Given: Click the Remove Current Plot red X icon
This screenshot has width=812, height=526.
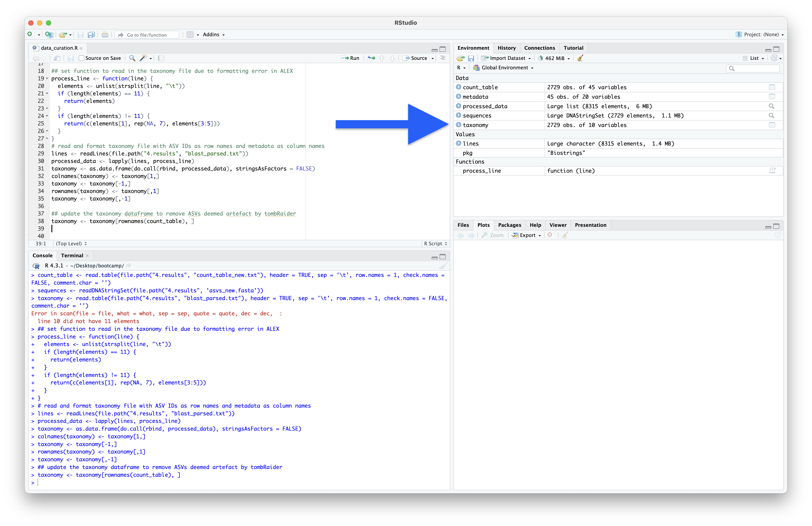Looking at the screenshot, I should (x=550, y=235).
